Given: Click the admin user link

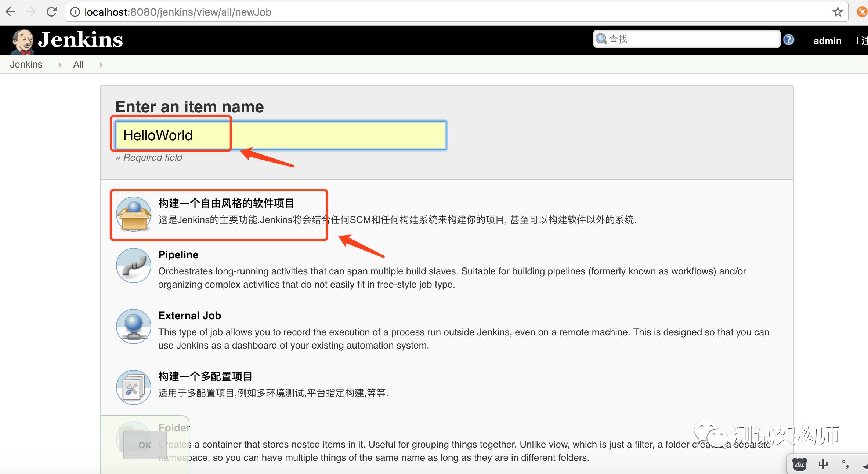Looking at the screenshot, I should [827, 41].
